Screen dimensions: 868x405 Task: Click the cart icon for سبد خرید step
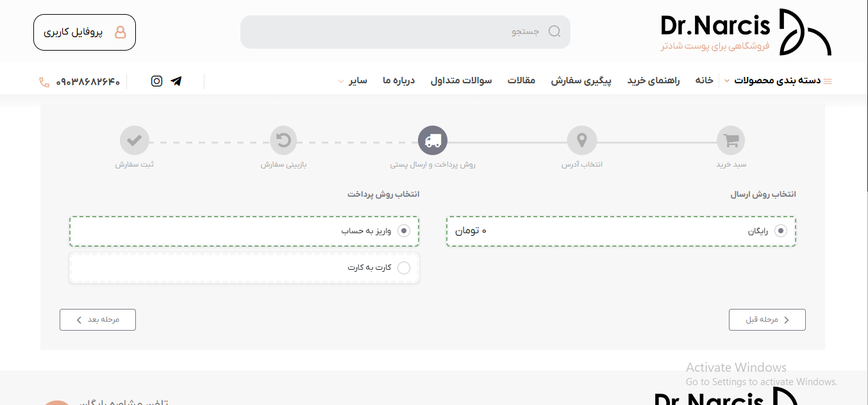click(730, 140)
